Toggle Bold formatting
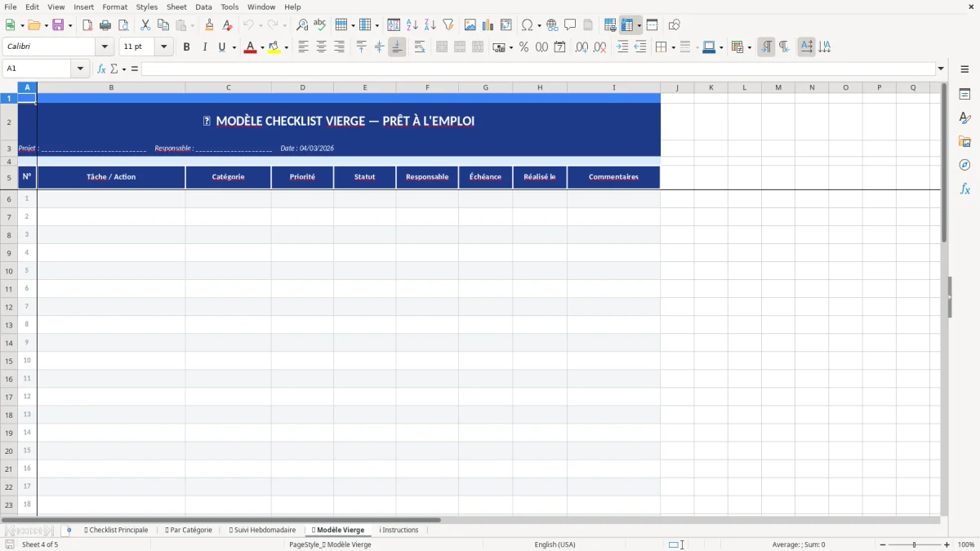The height and width of the screenshot is (551, 980). coord(186,47)
